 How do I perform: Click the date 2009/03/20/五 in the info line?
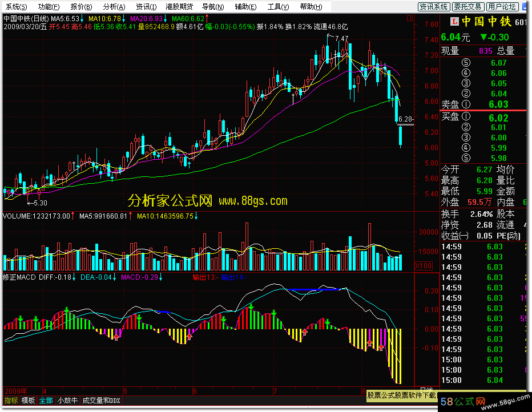[x=25, y=27]
